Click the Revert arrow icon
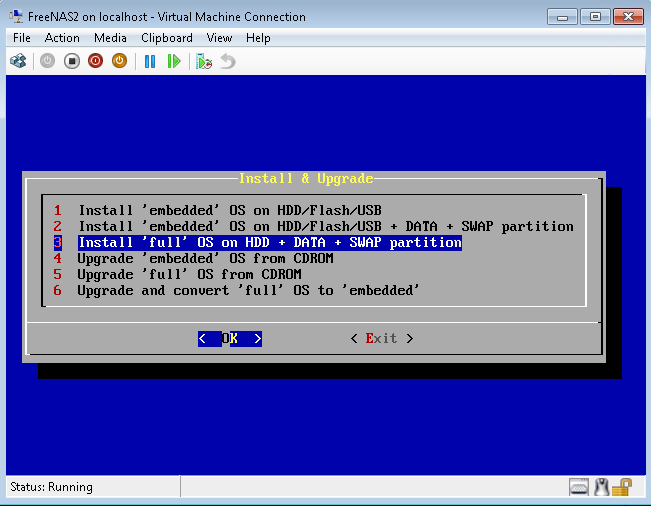This screenshot has height=506, width=651. (228, 61)
